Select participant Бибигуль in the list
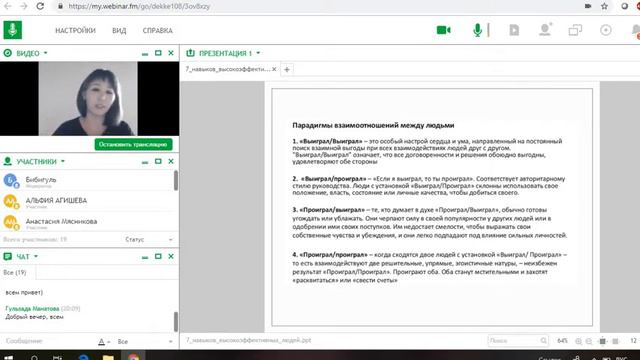Image resolution: width=640 pixels, height=360 pixels. point(87,181)
